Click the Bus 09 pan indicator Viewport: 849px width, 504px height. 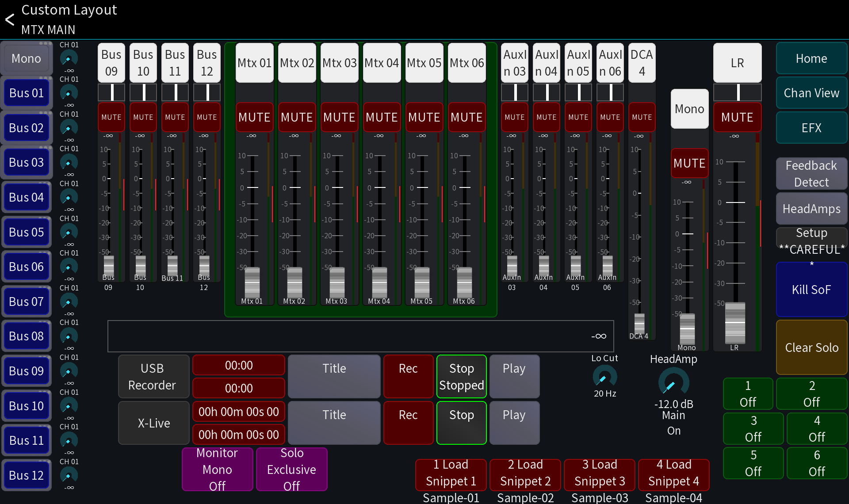point(111,92)
